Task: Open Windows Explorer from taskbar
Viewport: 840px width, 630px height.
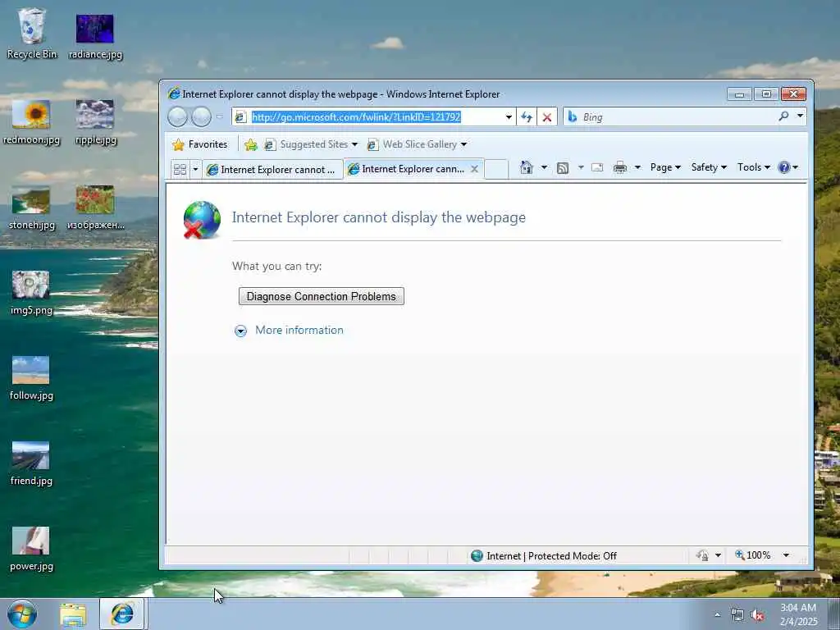Action: [73, 614]
